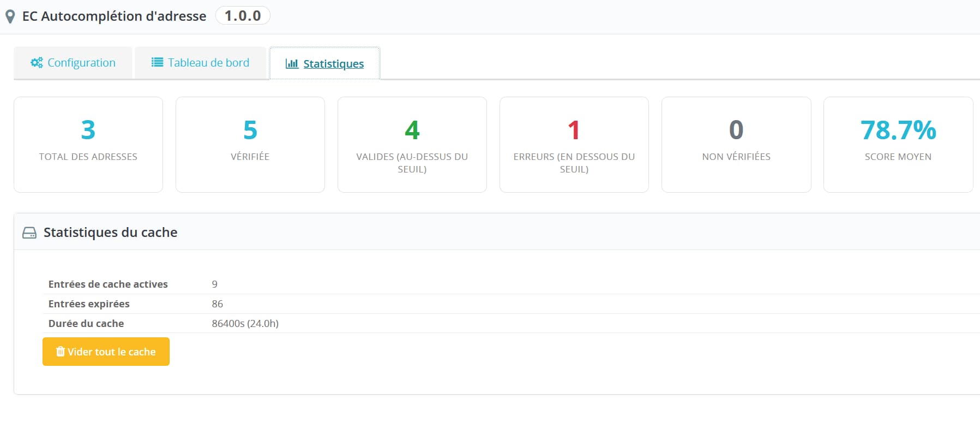
Task: Select the Non vérifiées card
Action: click(736, 145)
